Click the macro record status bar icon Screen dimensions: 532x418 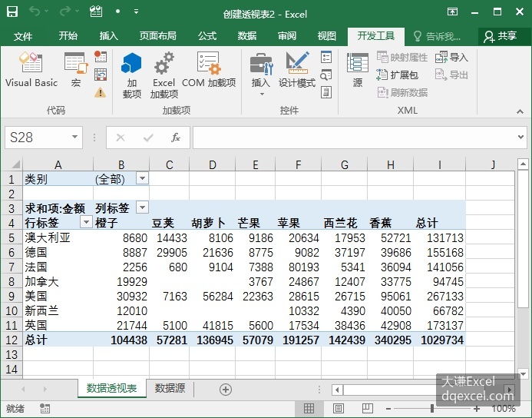click(x=45, y=408)
